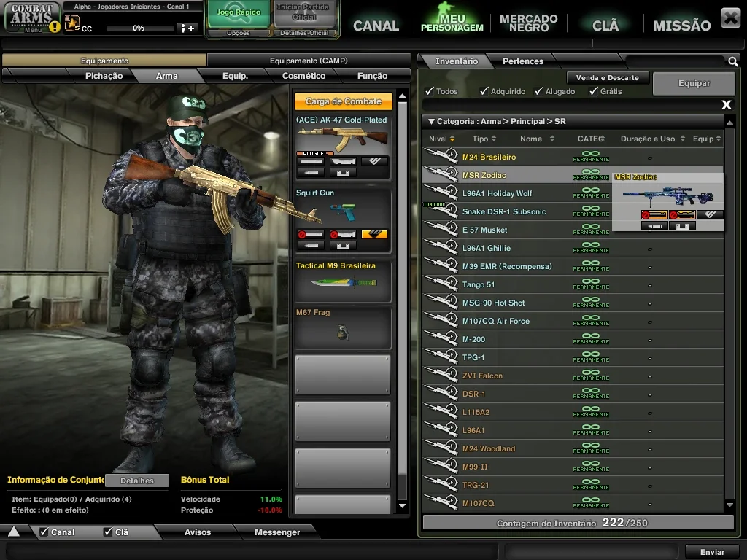Click the inventory search magnifier icon
This screenshot has width=747, height=560.
tap(732, 61)
